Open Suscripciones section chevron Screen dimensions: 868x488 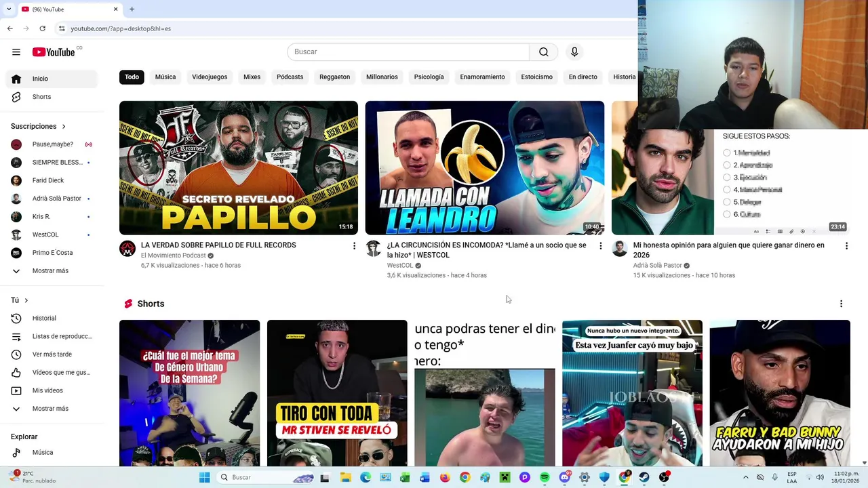[64, 127]
